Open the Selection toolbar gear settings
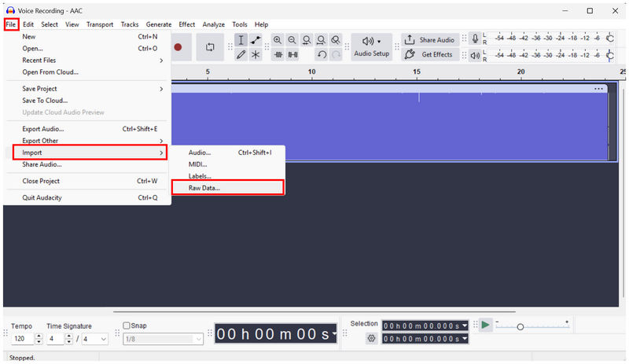The width and height of the screenshot is (629, 364). point(371,338)
